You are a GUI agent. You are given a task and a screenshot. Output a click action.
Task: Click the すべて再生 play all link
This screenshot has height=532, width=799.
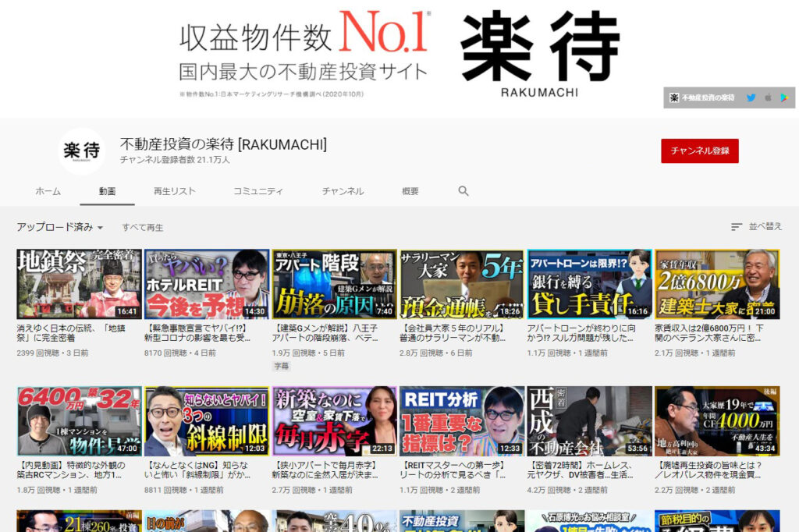(143, 227)
